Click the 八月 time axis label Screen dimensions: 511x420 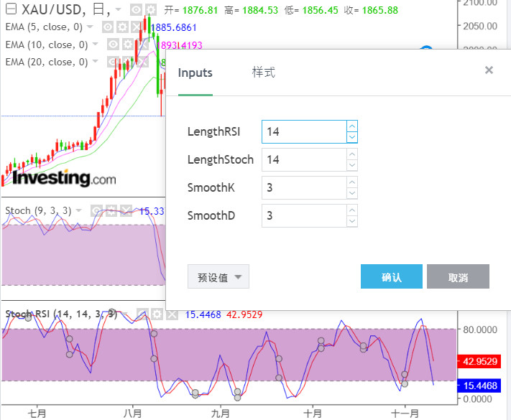[x=133, y=414]
